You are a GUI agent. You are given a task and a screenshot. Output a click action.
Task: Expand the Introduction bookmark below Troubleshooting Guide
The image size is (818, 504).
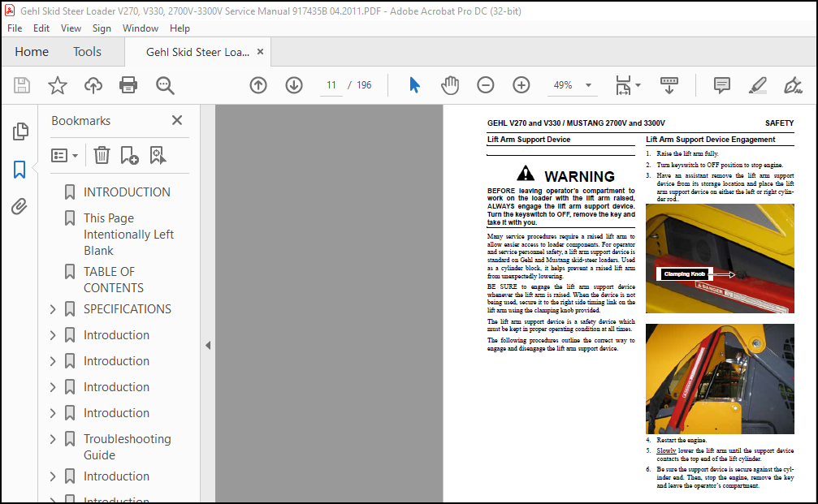pos(53,476)
